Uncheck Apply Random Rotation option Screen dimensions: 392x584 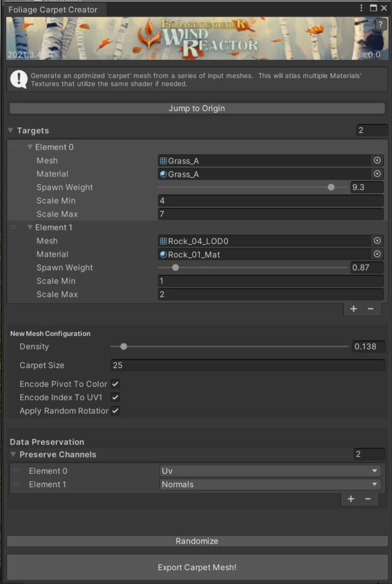(x=115, y=411)
